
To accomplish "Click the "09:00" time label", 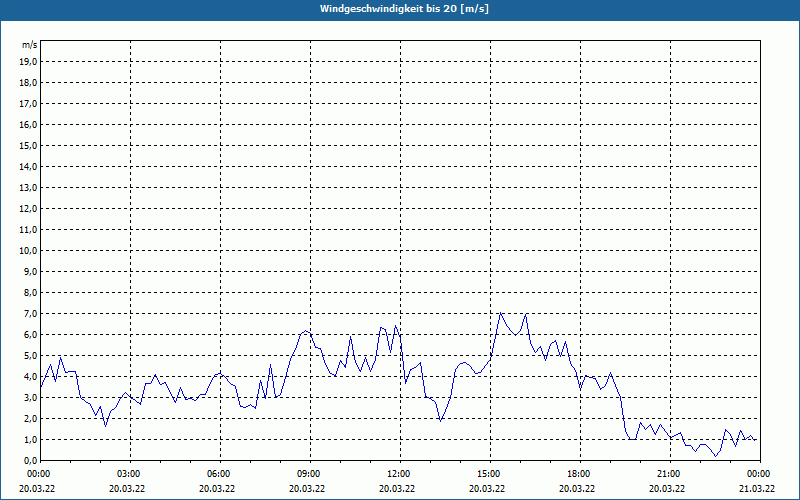I will click(310, 474).
